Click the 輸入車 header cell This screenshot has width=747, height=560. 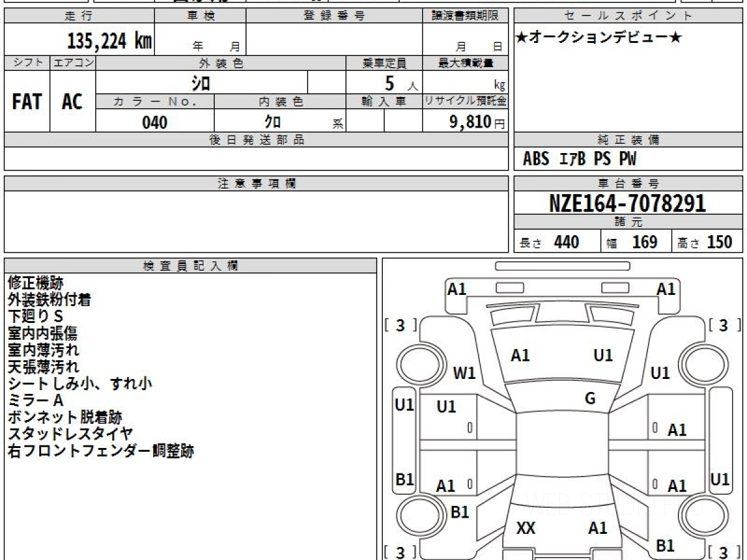point(384,102)
